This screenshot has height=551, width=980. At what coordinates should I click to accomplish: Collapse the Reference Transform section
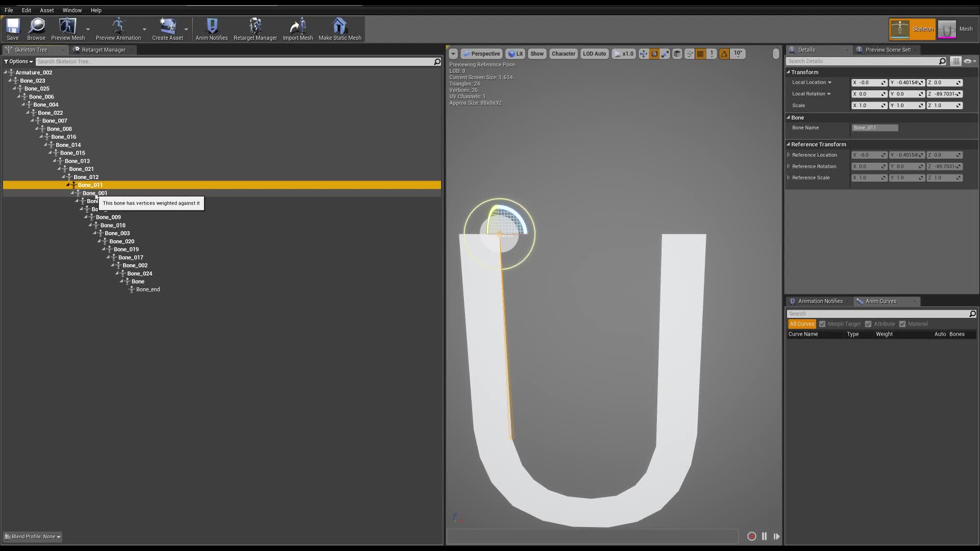click(x=789, y=144)
